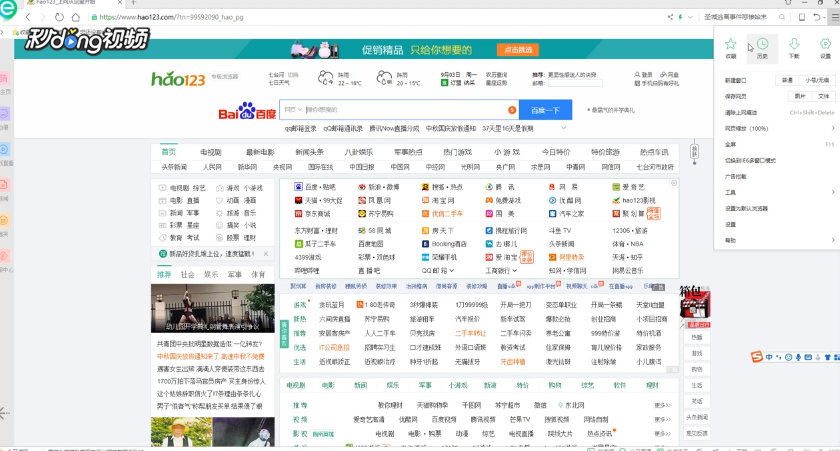Image resolution: width=840 pixels, height=451 pixels.
Task: Click the 优酷网 icon
Action: (x=552, y=200)
